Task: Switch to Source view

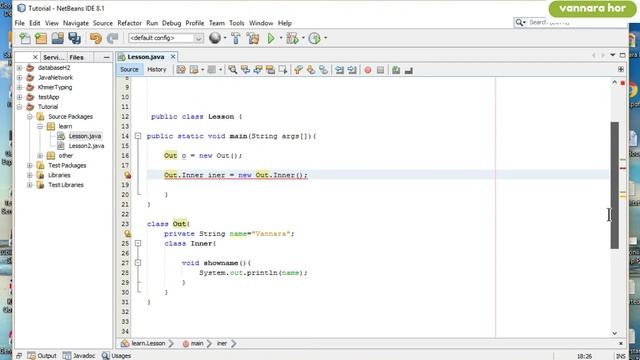Action: pos(129,70)
